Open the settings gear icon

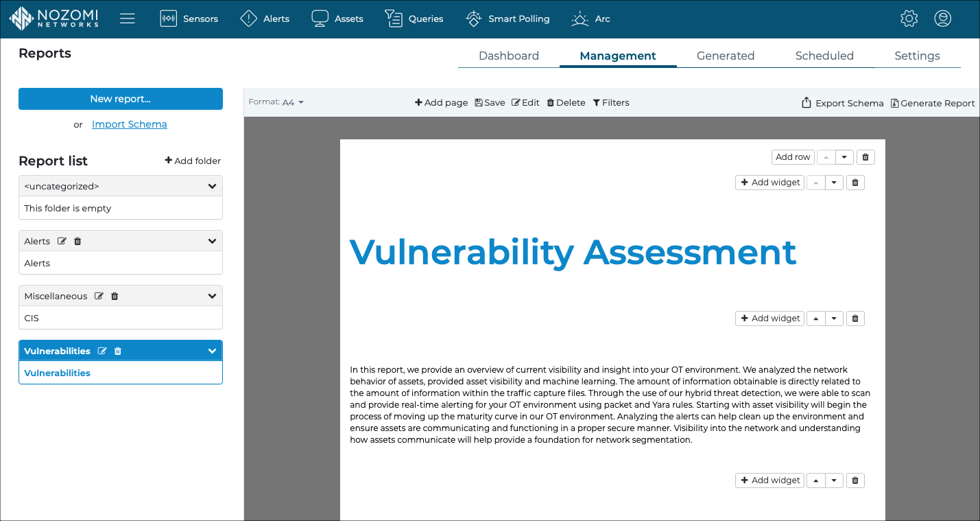click(x=909, y=19)
